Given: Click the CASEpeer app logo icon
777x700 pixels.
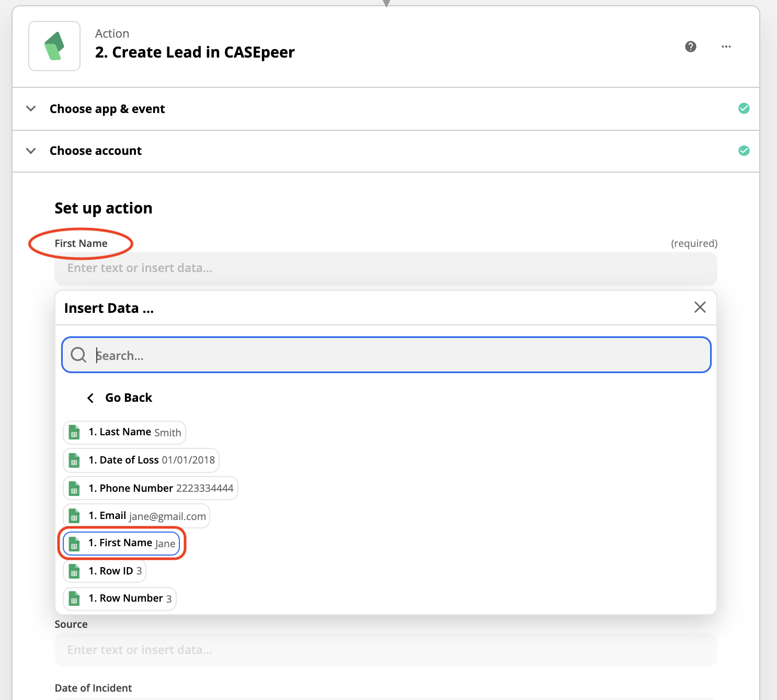Looking at the screenshot, I should (54, 46).
